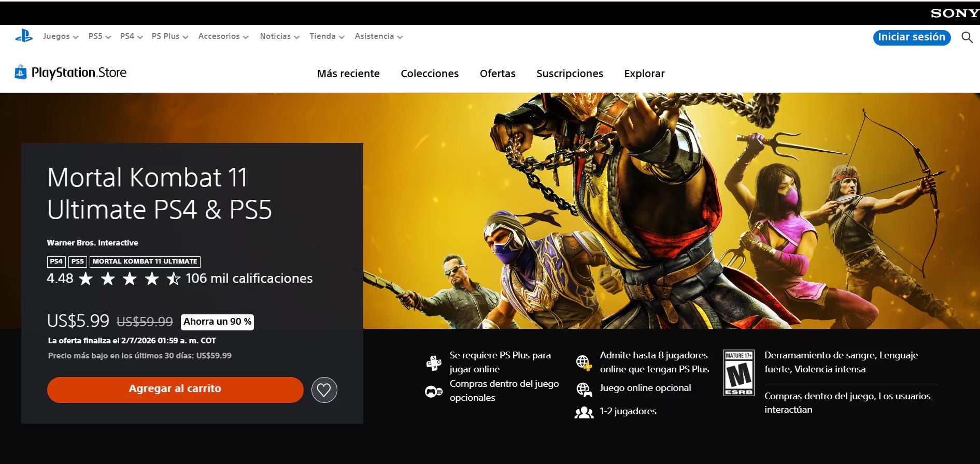Screen dimensions: 980x464
Task: Click the PS5 platform tag
Action: [78, 262]
